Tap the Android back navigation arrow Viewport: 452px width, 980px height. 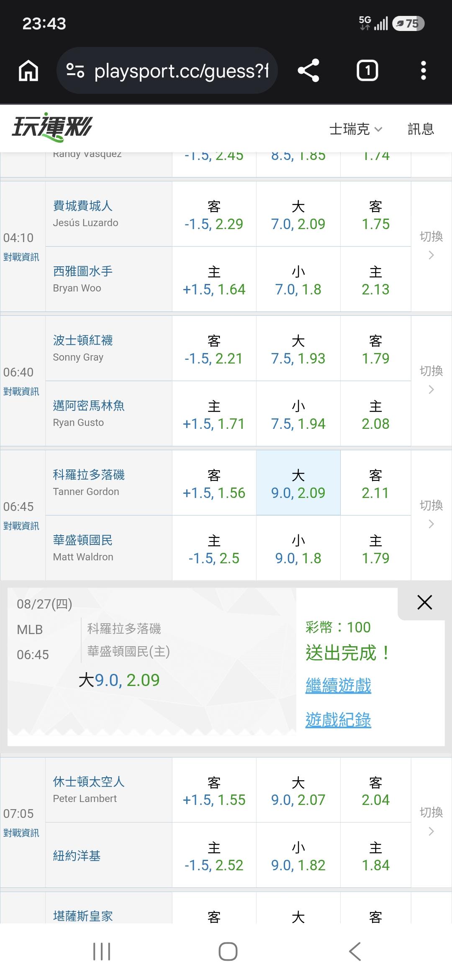[355, 952]
